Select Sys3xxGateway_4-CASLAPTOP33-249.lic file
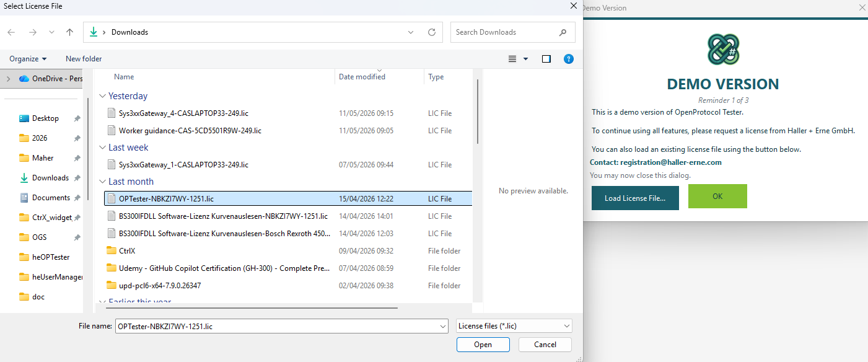The width and height of the screenshot is (868, 362). (x=287, y=113)
